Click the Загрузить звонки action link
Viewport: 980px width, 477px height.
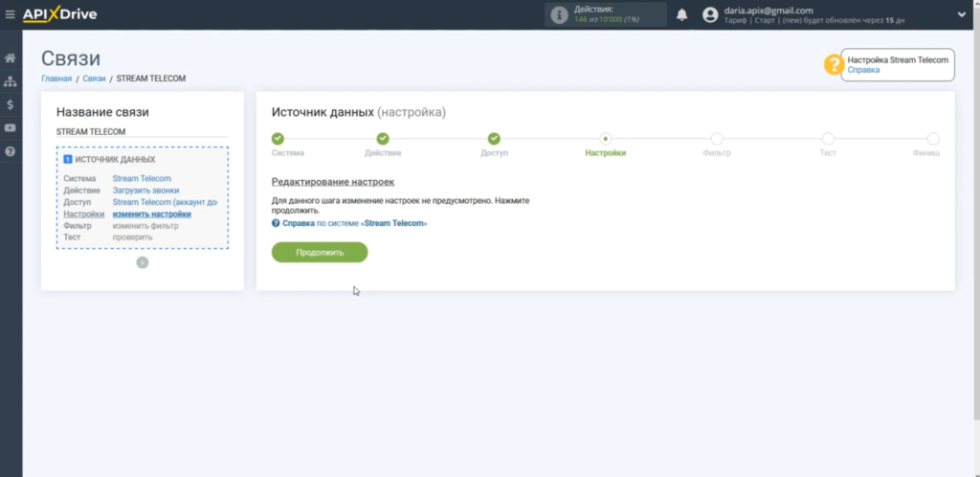pos(145,191)
